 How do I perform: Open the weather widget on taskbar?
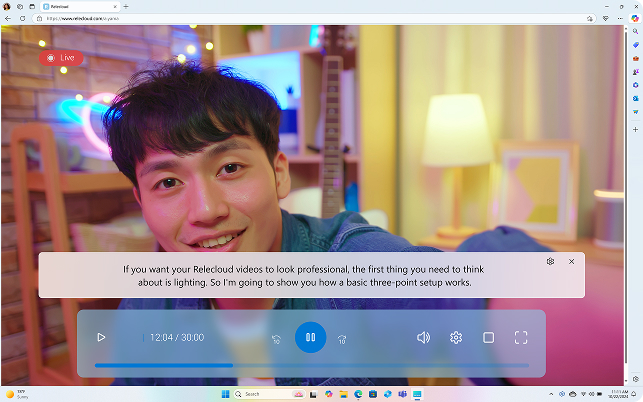coord(17,394)
